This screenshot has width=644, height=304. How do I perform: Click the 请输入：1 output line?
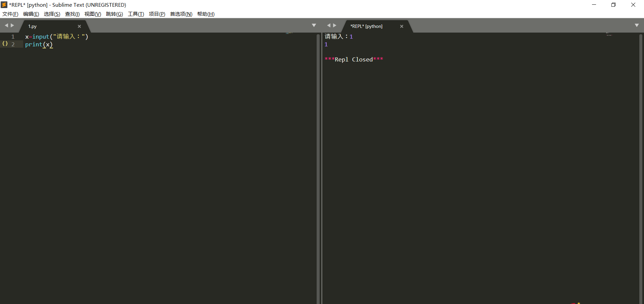tap(339, 37)
